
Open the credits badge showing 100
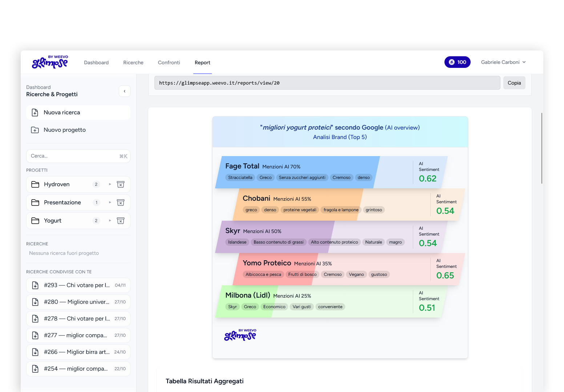click(457, 62)
